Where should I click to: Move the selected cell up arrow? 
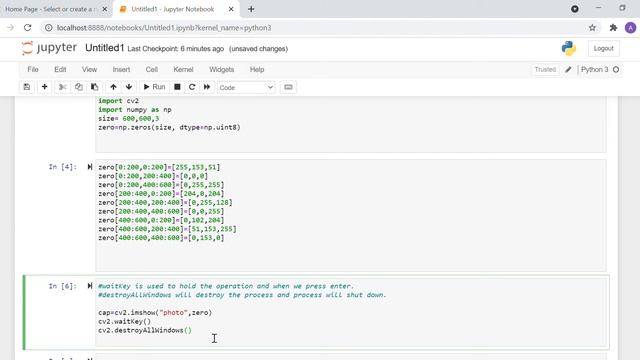pyautogui.click(x=113, y=87)
